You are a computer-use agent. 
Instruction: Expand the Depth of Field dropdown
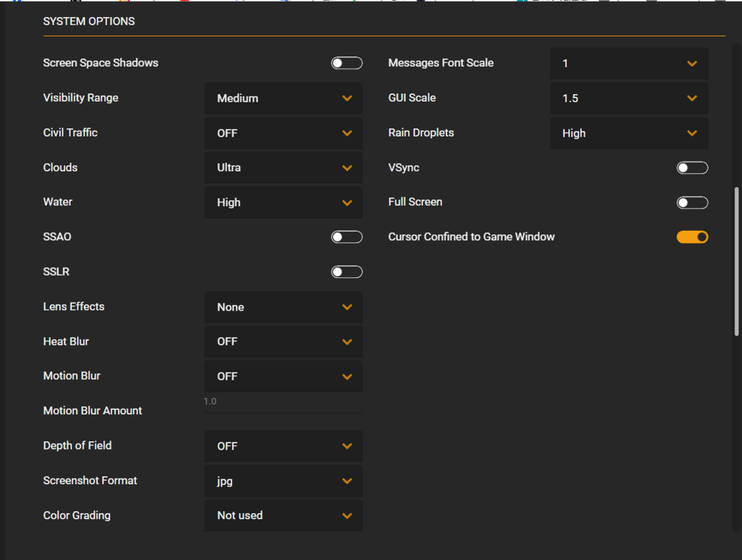(283, 446)
